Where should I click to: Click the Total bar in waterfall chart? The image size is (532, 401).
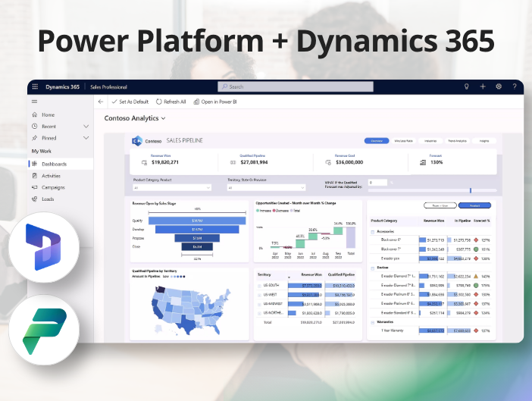coord(351,237)
